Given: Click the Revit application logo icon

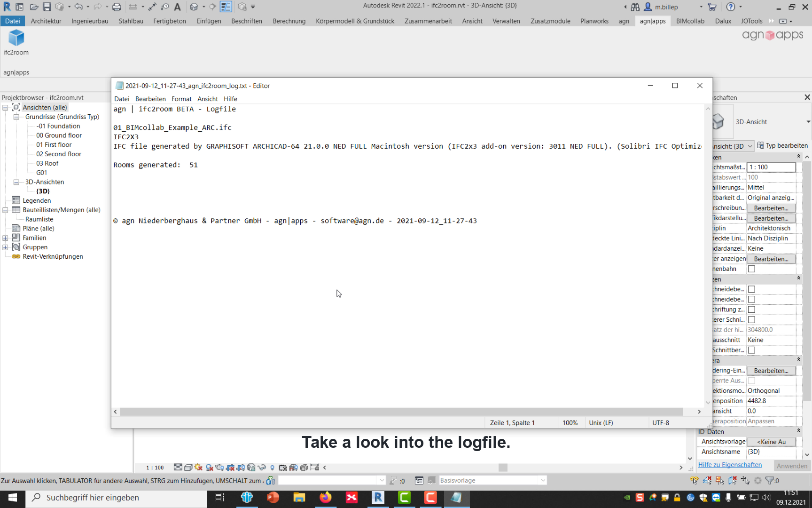Looking at the screenshot, I should point(7,7).
